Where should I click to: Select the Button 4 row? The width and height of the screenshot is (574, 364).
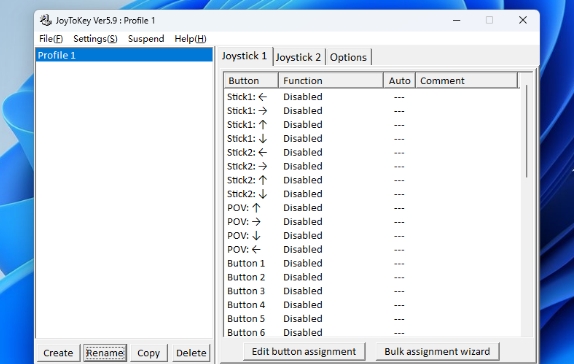tap(372, 305)
